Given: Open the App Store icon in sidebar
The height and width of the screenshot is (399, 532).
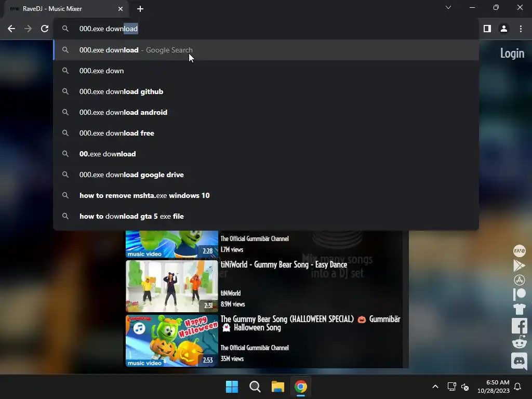Looking at the screenshot, I should tap(519, 280).
